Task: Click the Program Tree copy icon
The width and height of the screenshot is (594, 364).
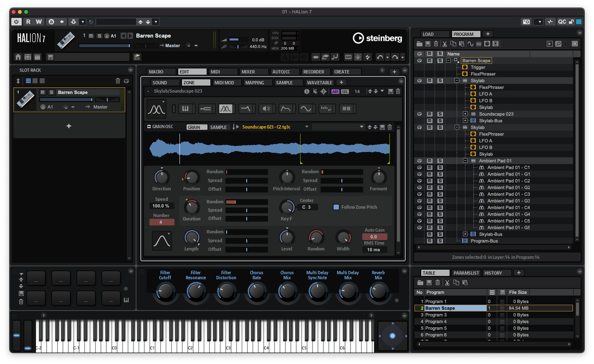Action: pos(453,44)
